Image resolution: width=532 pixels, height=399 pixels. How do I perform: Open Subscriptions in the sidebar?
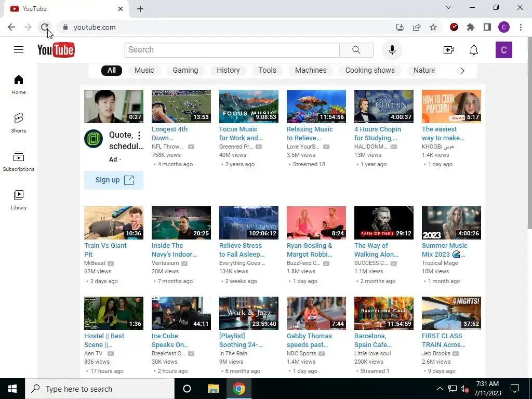click(19, 162)
